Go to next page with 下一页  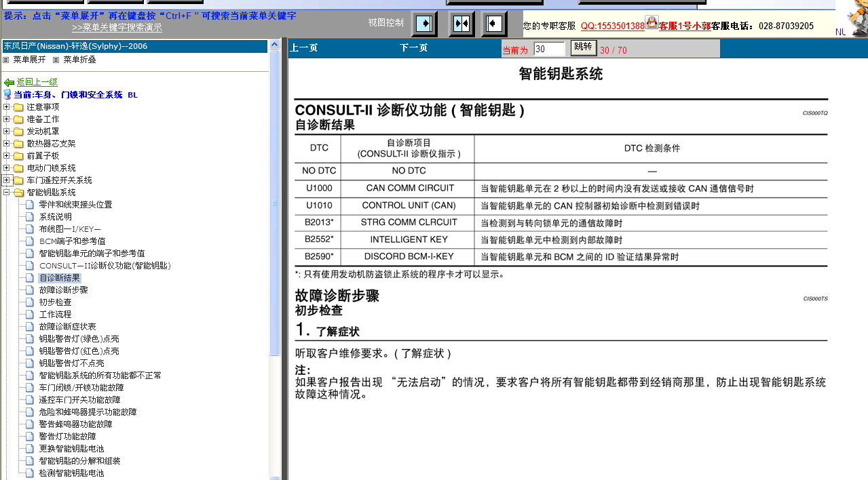[413, 48]
